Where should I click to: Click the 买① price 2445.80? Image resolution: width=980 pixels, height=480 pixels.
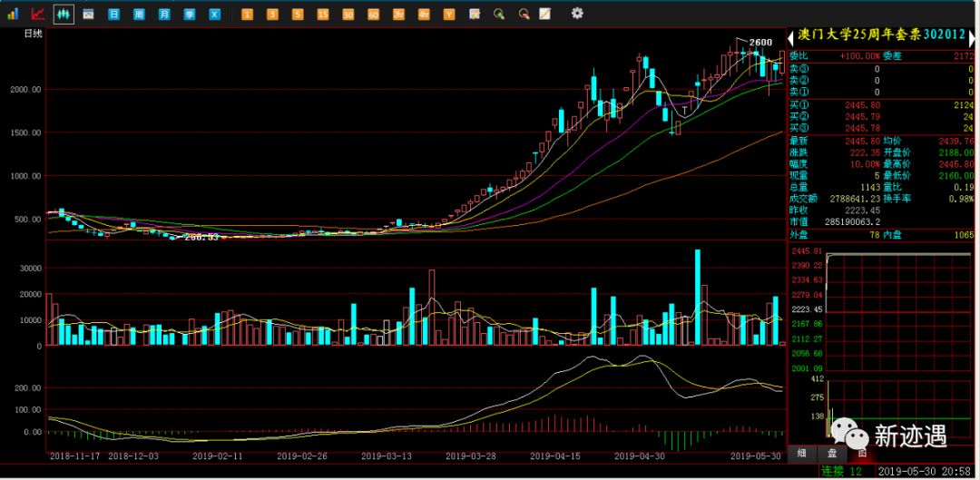click(863, 104)
